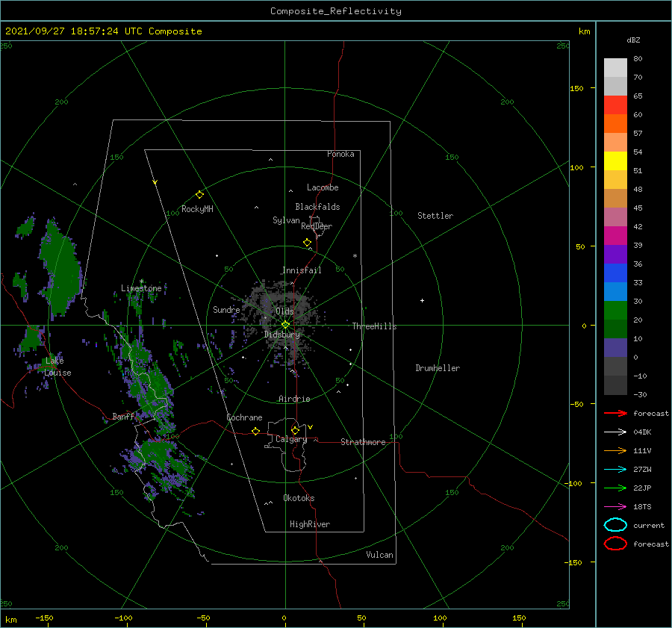Click the magenta 18TS arrow in legend
This screenshot has width=672, height=628.
pos(615,507)
